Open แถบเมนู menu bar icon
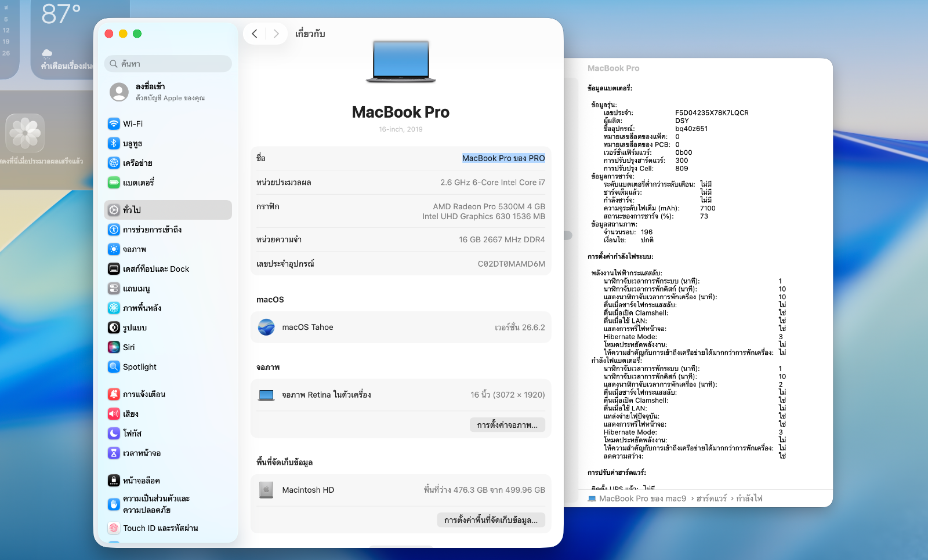 coord(114,288)
